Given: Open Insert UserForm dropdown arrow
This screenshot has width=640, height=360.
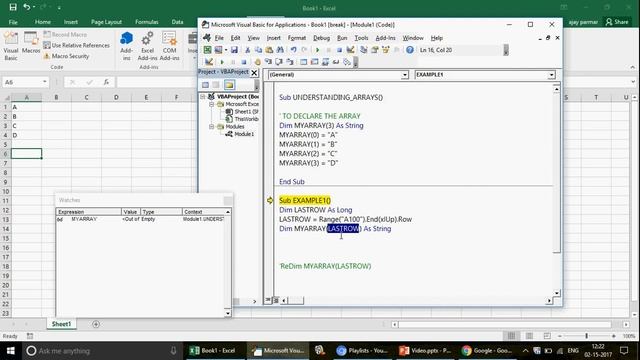Looking at the screenshot, I should click(x=226, y=50).
